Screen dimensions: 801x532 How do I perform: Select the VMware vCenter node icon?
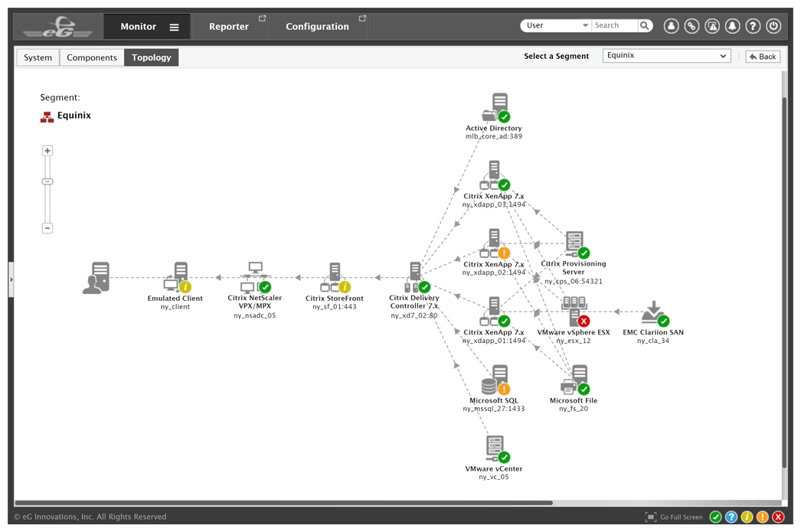pyautogui.click(x=496, y=449)
